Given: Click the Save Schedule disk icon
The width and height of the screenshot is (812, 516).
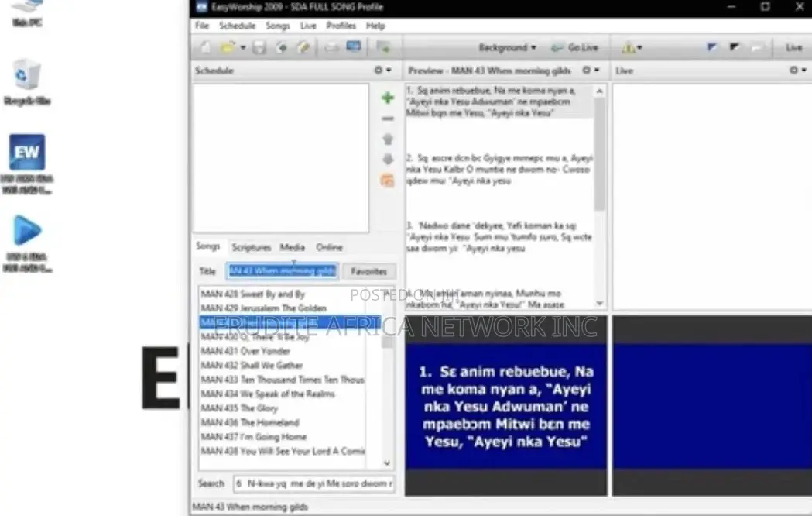Looking at the screenshot, I should pyautogui.click(x=259, y=48).
